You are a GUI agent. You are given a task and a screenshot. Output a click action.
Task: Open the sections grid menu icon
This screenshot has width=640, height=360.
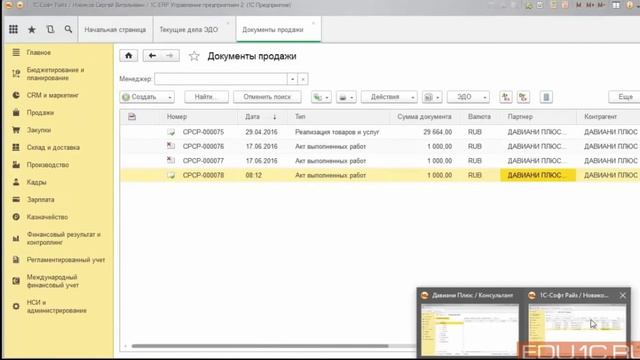tap(13, 29)
